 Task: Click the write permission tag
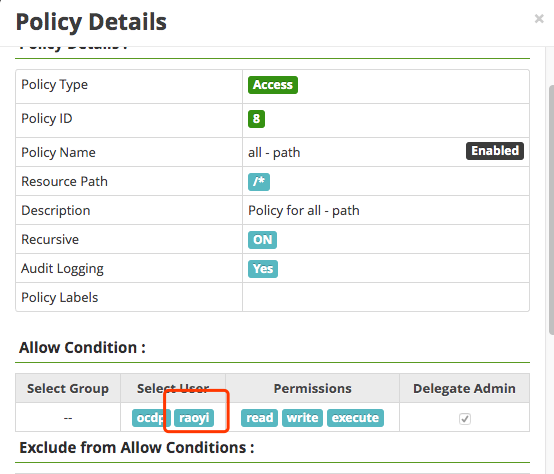click(x=302, y=418)
